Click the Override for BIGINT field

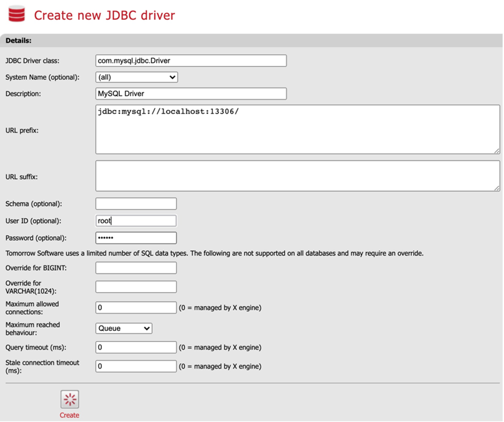coord(136,268)
